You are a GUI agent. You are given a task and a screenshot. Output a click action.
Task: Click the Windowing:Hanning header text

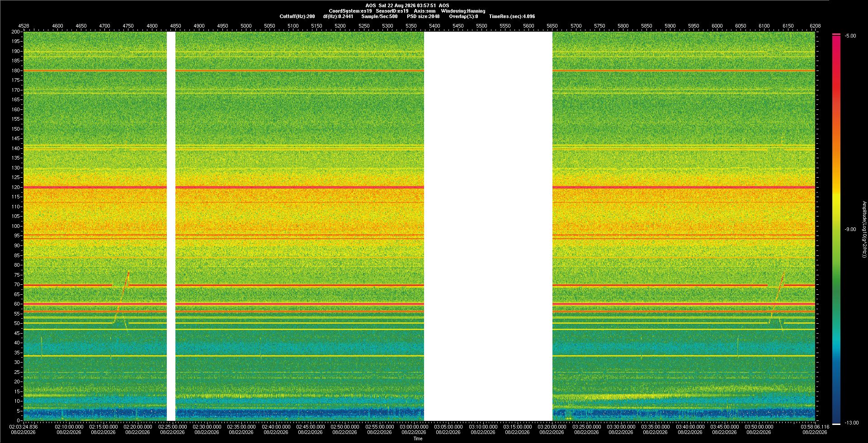[x=463, y=11]
